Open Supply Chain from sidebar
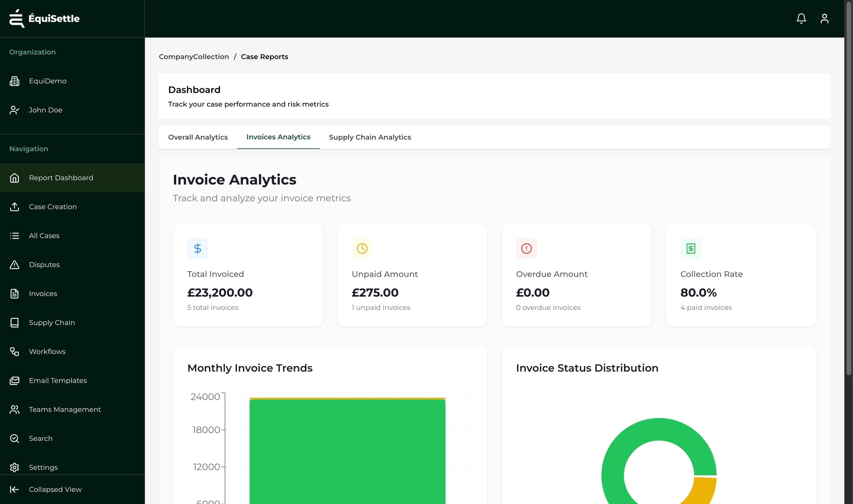 (x=72, y=323)
